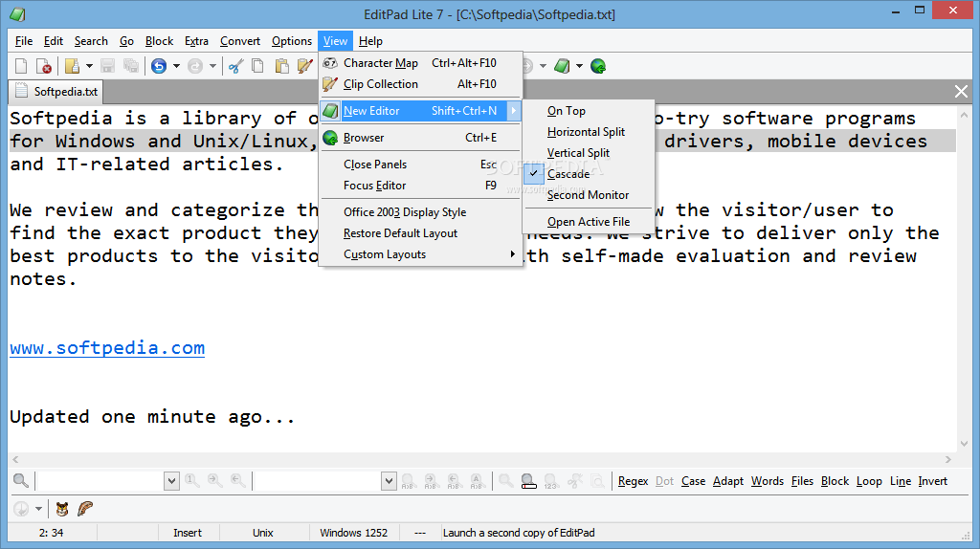Viewport: 980px width, 549px height.
Task: Toggle the Regex search option
Action: (634, 481)
